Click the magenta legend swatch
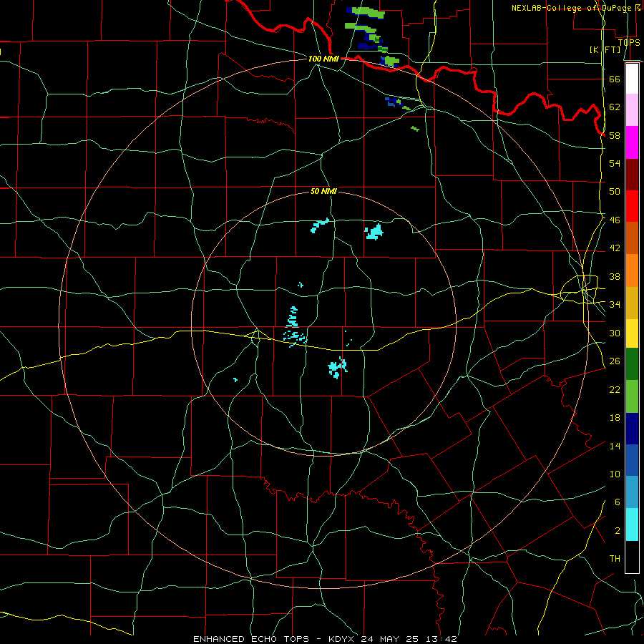Viewport: 644px width, 644px height. pos(632,142)
